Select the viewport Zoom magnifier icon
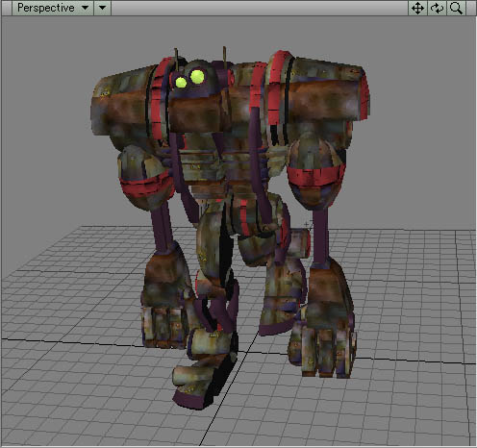477x448 pixels. (456, 8)
